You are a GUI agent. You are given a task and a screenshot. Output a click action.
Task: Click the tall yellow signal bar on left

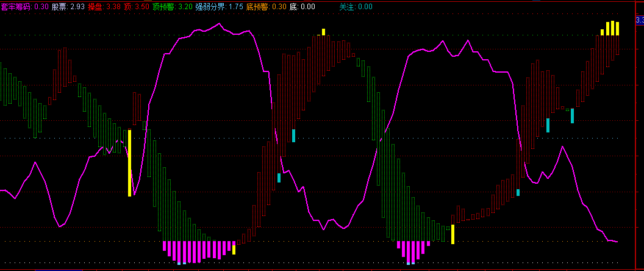coord(129,162)
